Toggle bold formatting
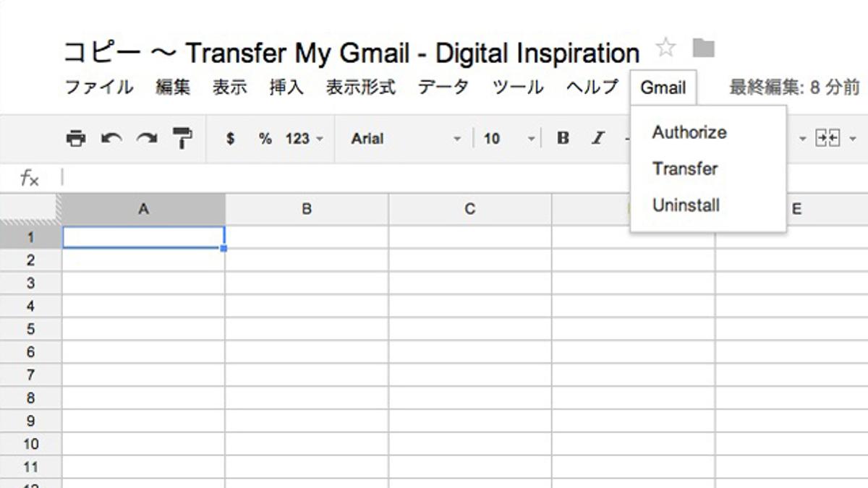 (563, 139)
